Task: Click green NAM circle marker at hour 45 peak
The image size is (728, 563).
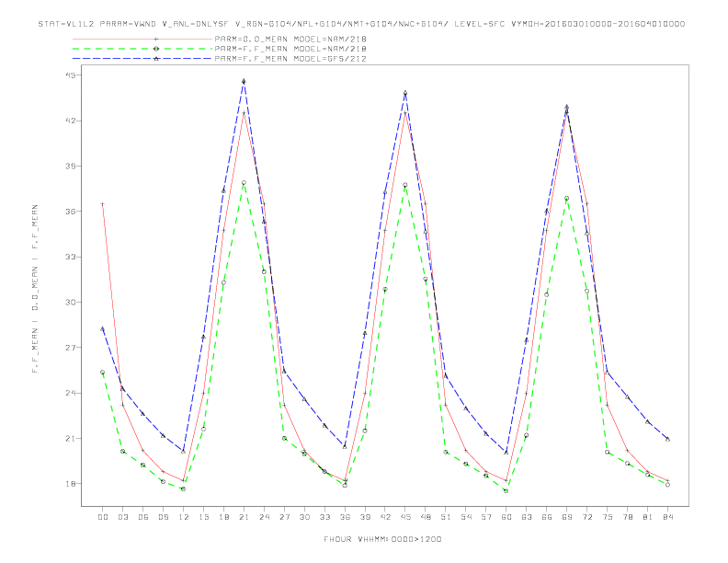Action: [405, 185]
